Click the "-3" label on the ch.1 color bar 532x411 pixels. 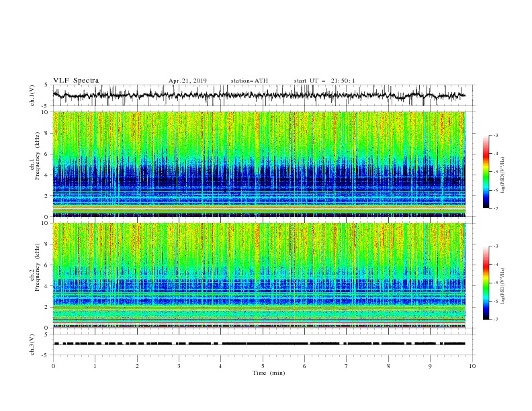[495, 135]
